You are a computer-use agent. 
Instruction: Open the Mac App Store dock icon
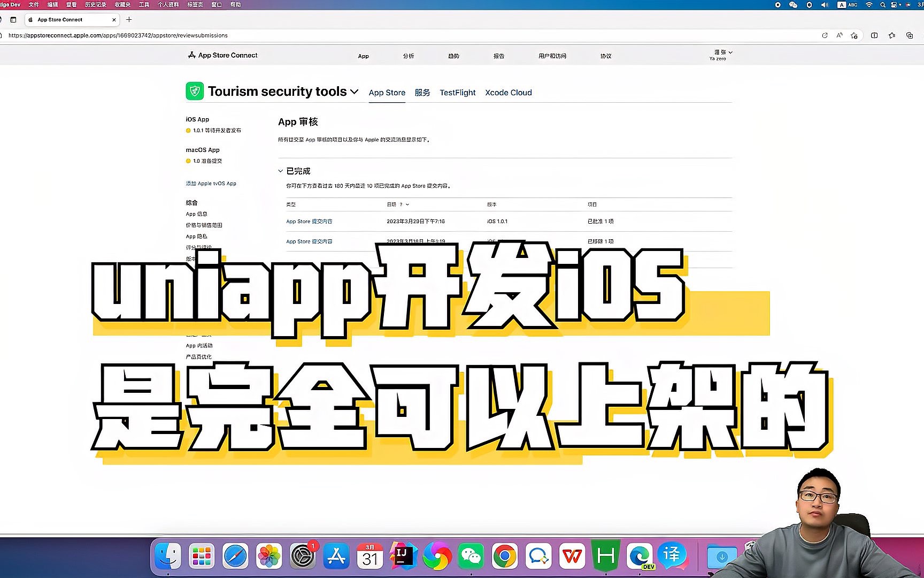[336, 557]
